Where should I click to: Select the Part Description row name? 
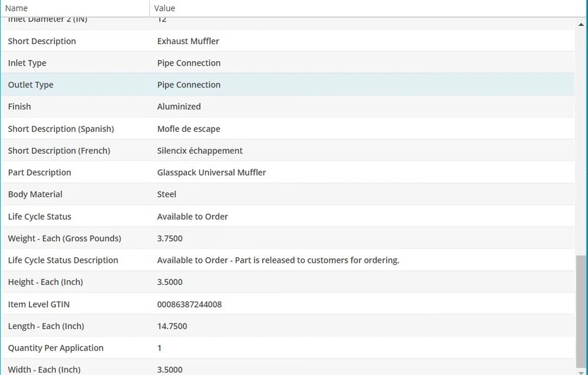[39, 173]
